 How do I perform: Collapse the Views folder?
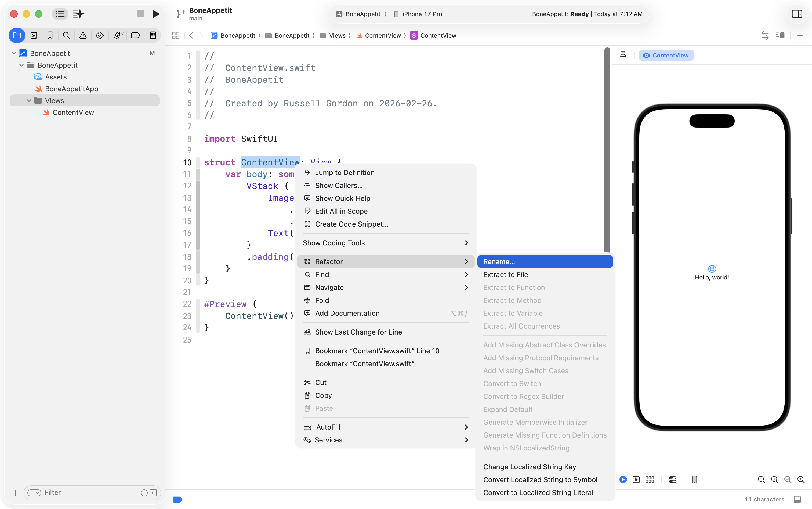pos(29,101)
